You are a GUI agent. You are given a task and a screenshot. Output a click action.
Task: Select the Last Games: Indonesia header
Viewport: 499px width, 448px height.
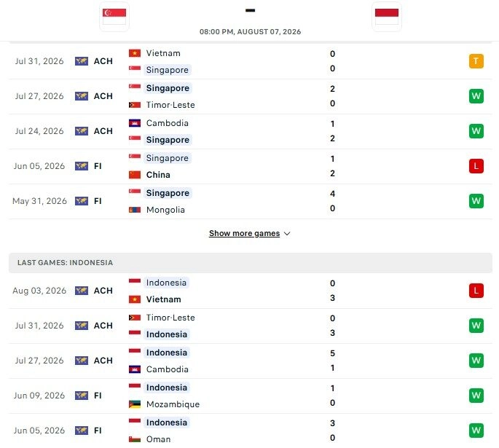pos(251,263)
